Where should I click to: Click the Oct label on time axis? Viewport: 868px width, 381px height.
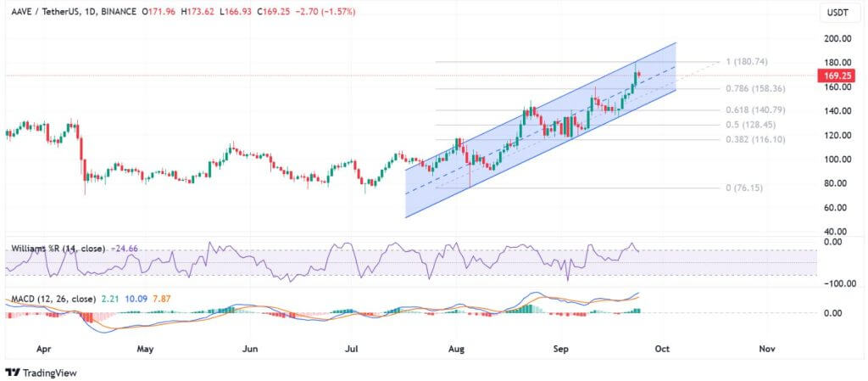[x=663, y=349]
